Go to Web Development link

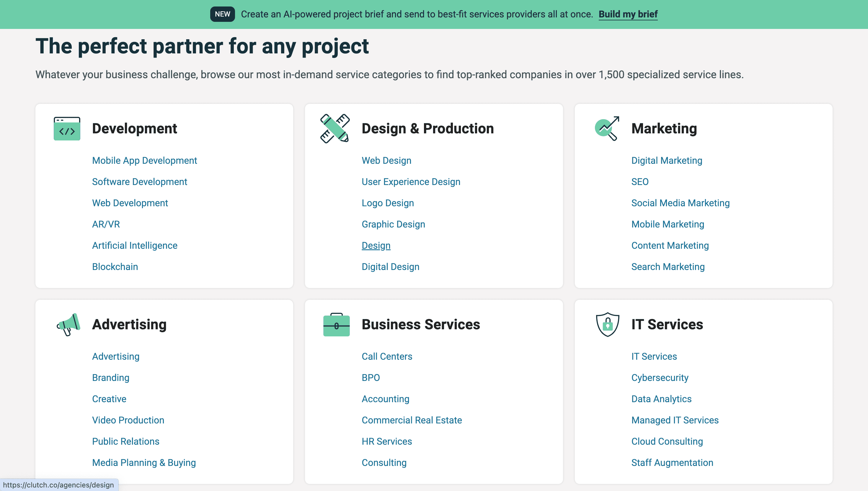pyautogui.click(x=130, y=203)
